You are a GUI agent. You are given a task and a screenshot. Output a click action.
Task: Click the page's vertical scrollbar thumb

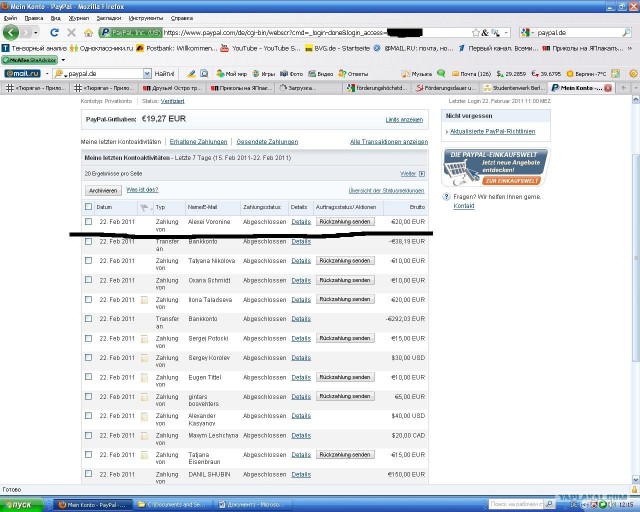coord(636,257)
